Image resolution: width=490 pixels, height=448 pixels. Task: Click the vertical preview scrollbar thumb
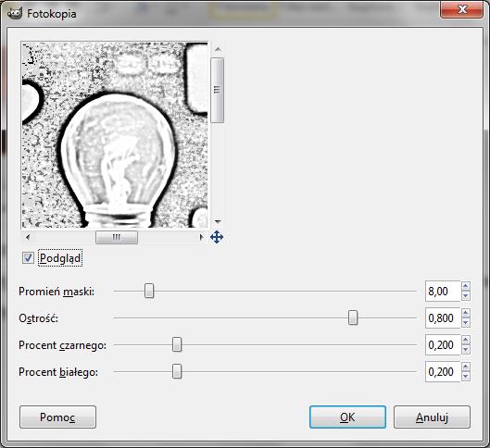[x=217, y=90]
